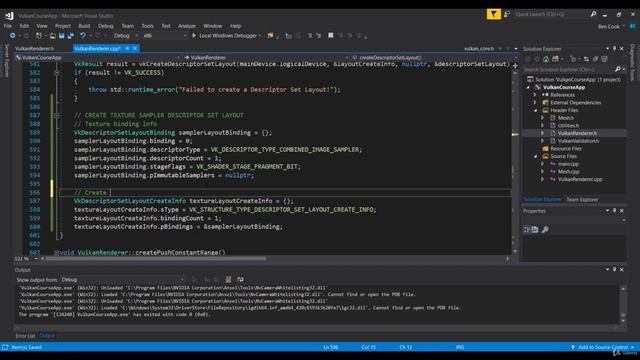Pin the Output panel
This screenshot has width=640, height=360.
pos(614,270)
